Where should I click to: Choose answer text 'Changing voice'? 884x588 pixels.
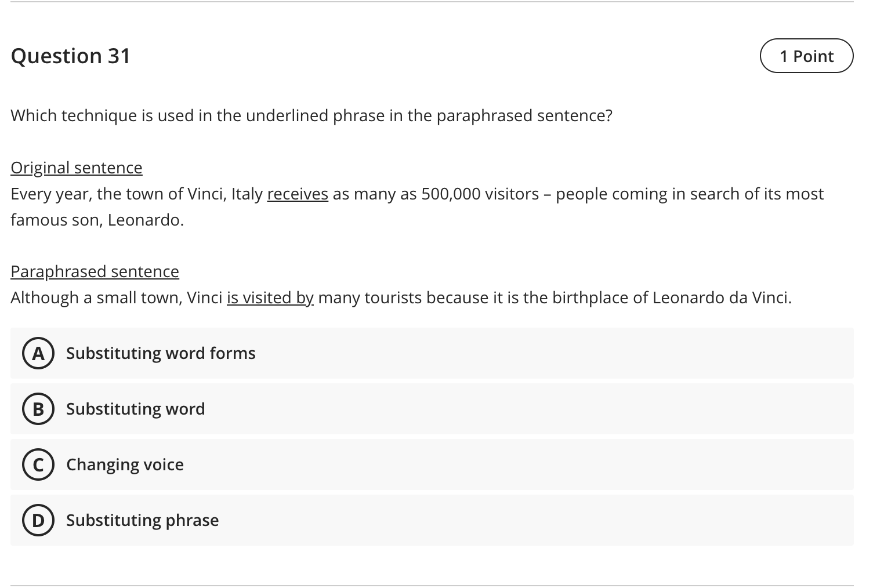(125, 464)
